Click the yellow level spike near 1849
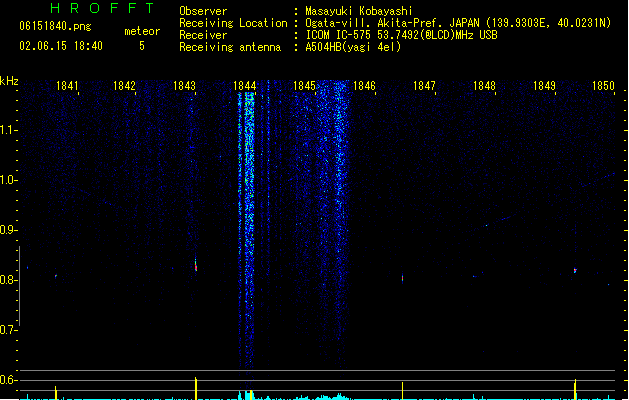 point(575,389)
